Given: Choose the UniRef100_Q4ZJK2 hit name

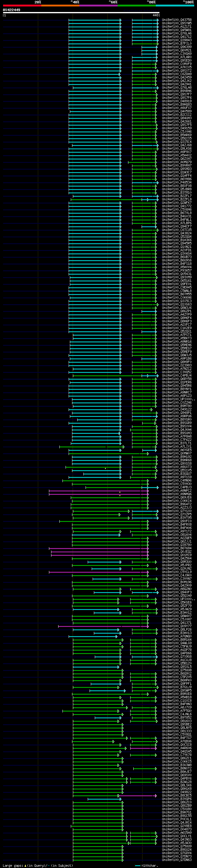Looking at the screenshot, I should point(177,81).
